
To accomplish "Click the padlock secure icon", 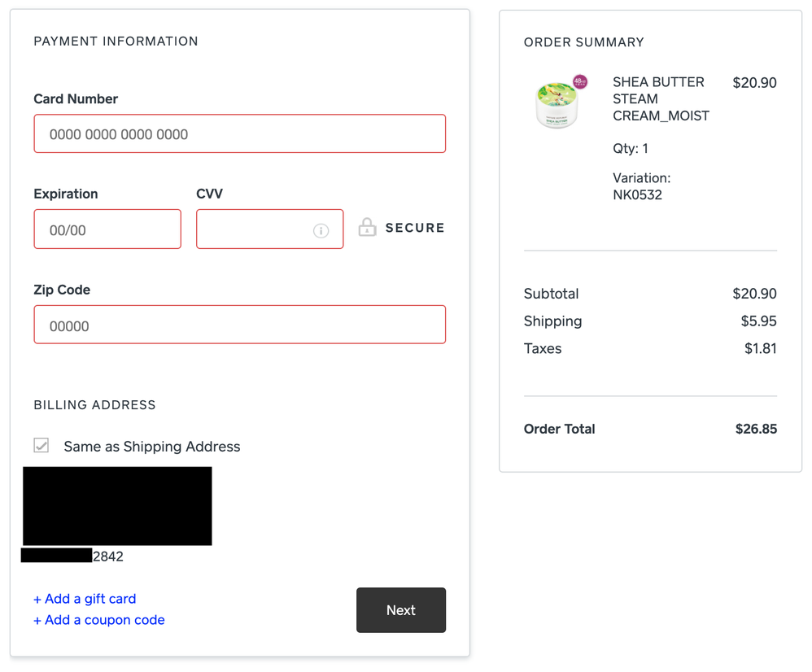I will 368,227.
